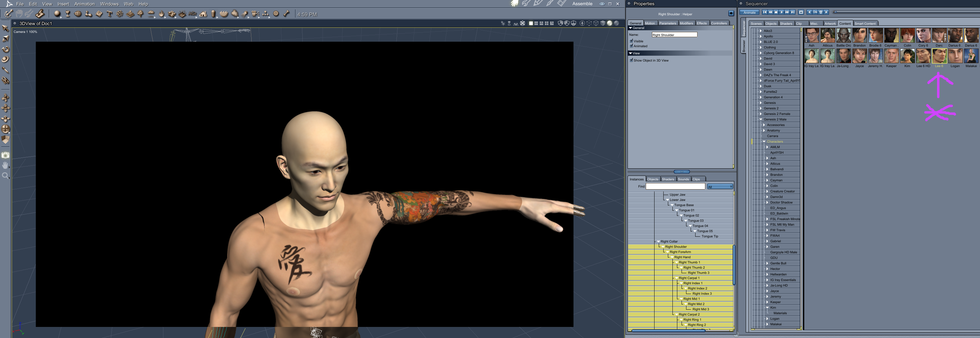
Task: Open the Smart Content tab
Action: pos(865,23)
